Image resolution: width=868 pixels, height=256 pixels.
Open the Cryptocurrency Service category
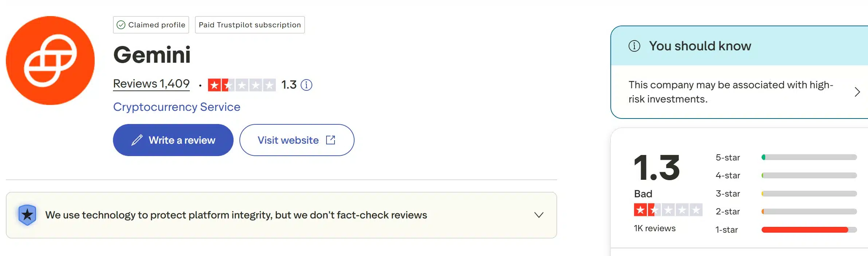pyautogui.click(x=177, y=106)
